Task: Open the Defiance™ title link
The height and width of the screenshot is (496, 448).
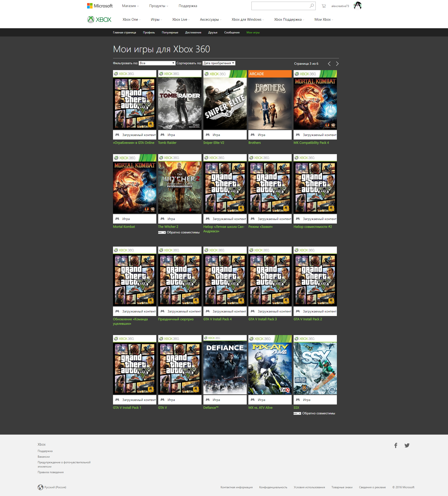Action: (x=211, y=408)
